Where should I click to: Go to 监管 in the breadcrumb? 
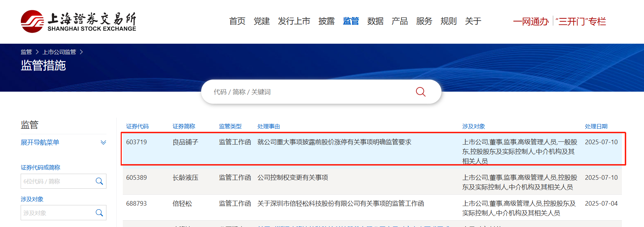[26, 52]
